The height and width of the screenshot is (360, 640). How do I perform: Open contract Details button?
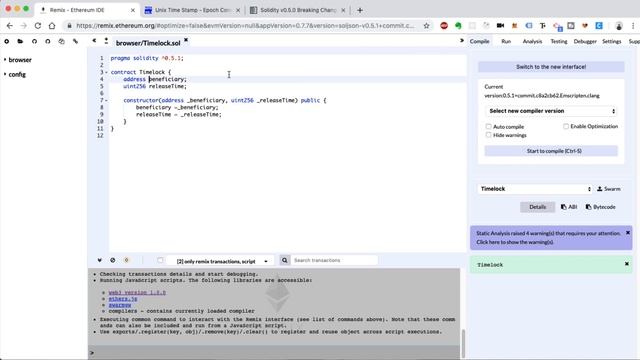(538, 207)
